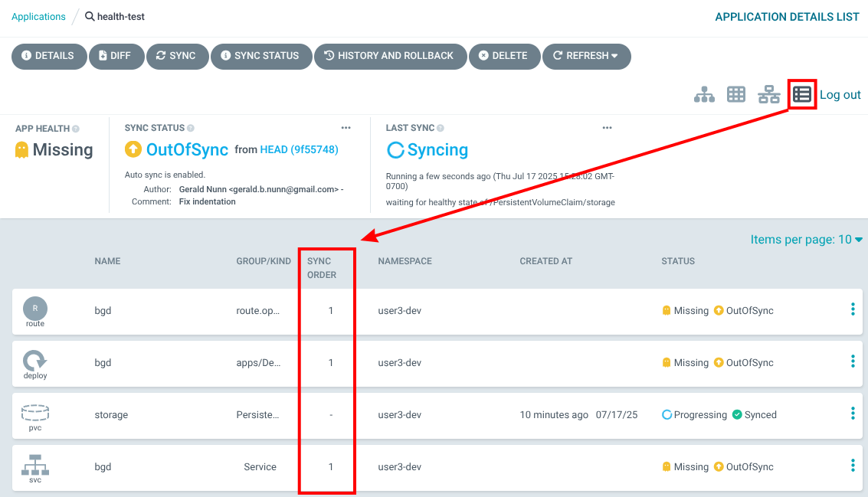Switch to the list view icon

coord(801,95)
